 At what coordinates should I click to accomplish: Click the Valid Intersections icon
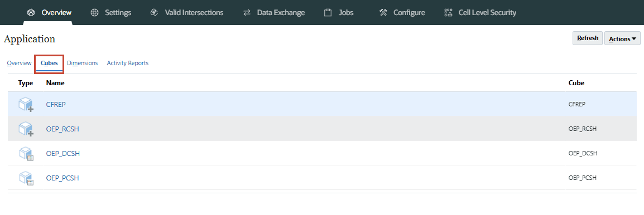(x=155, y=13)
